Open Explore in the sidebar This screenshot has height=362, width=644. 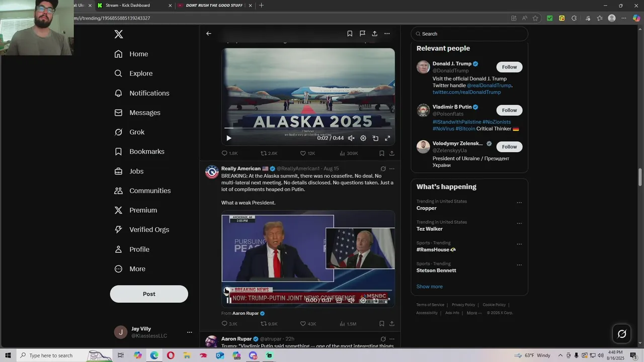click(x=133, y=73)
